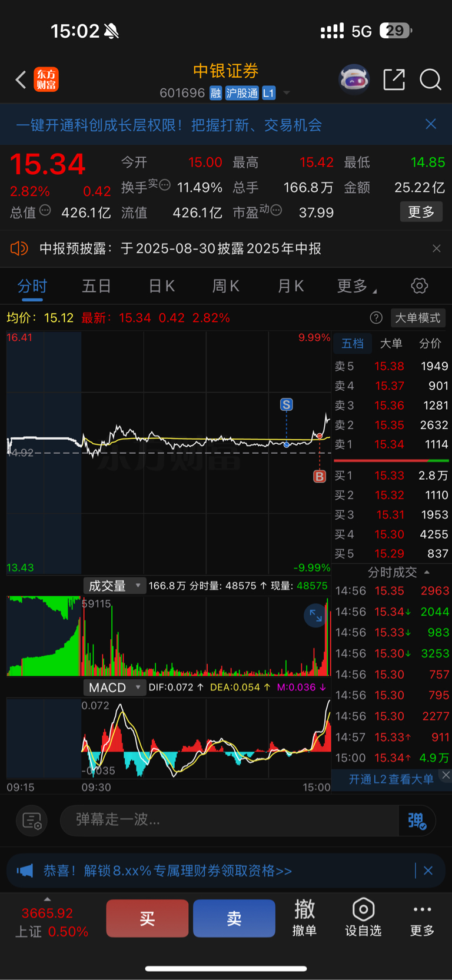
Task: Tap 买1 price 15.33 row
Action: click(x=391, y=476)
